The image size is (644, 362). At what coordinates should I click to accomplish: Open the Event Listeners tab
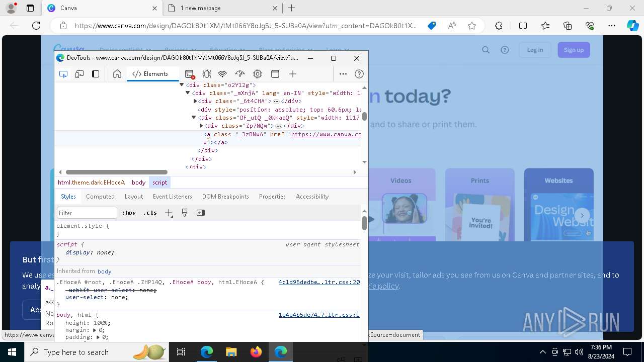click(173, 197)
